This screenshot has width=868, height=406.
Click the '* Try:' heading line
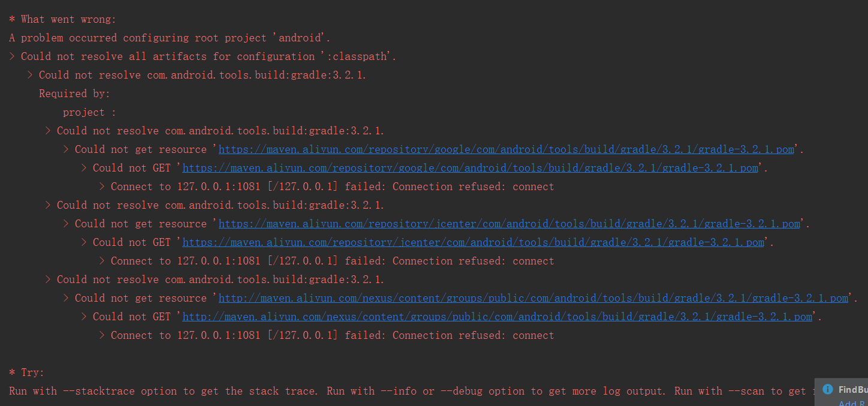[x=27, y=372]
